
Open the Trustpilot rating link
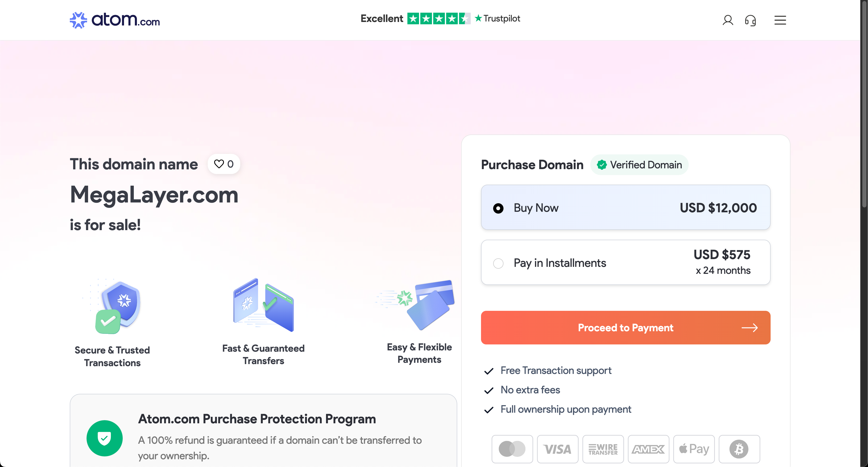coord(440,19)
